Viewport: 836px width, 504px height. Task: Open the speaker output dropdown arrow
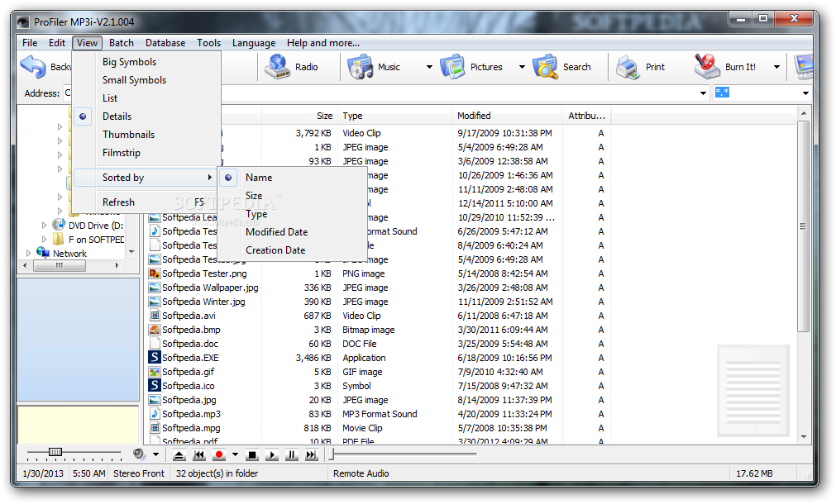coord(155,454)
